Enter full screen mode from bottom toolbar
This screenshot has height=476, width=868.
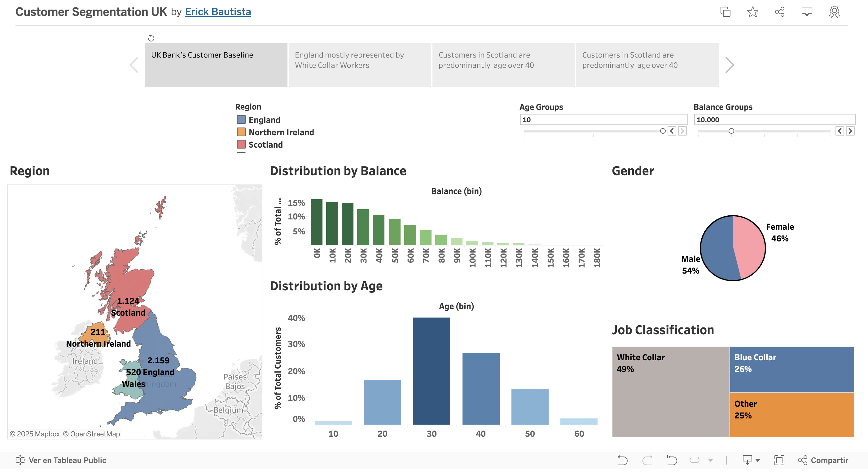780,461
